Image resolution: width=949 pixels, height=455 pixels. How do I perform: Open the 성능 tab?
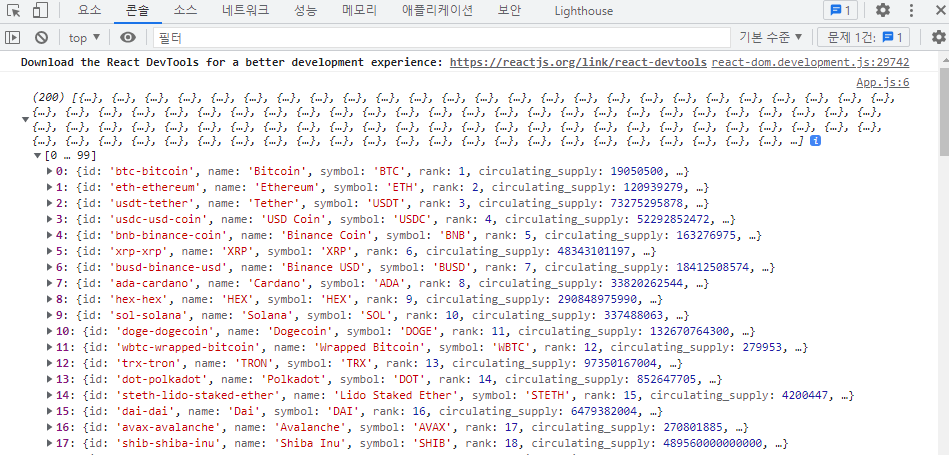pos(305,10)
